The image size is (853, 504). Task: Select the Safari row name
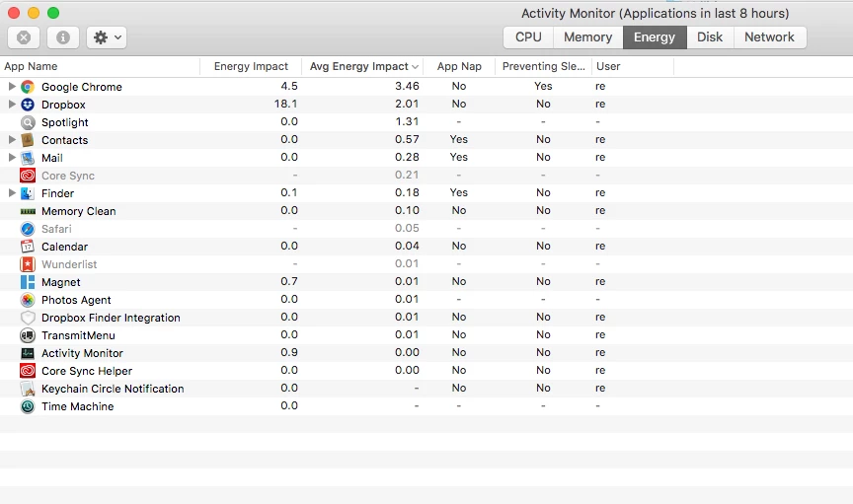[x=56, y=229]
